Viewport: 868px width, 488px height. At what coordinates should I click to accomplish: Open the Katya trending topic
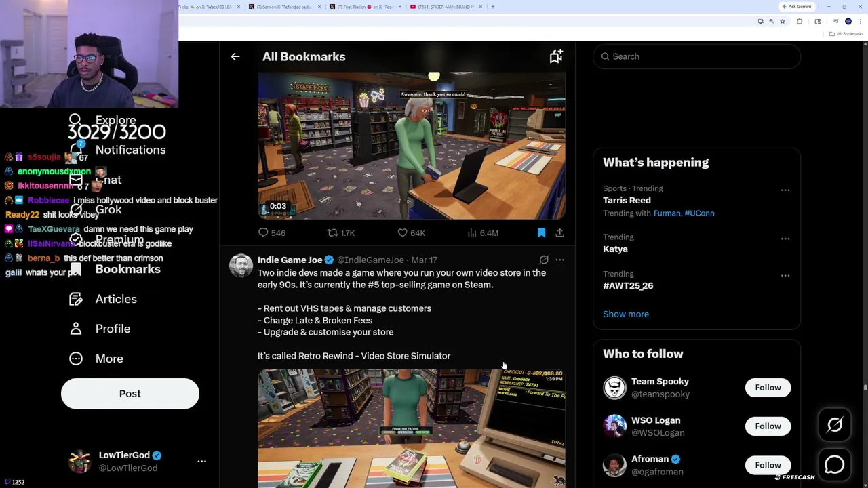[615, 249]
